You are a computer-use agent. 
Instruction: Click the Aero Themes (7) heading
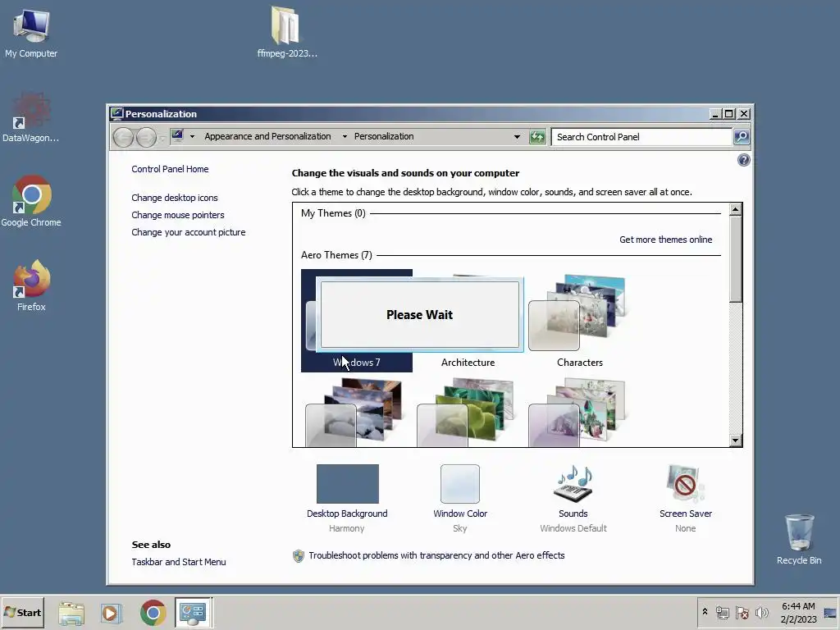[336, 255]
